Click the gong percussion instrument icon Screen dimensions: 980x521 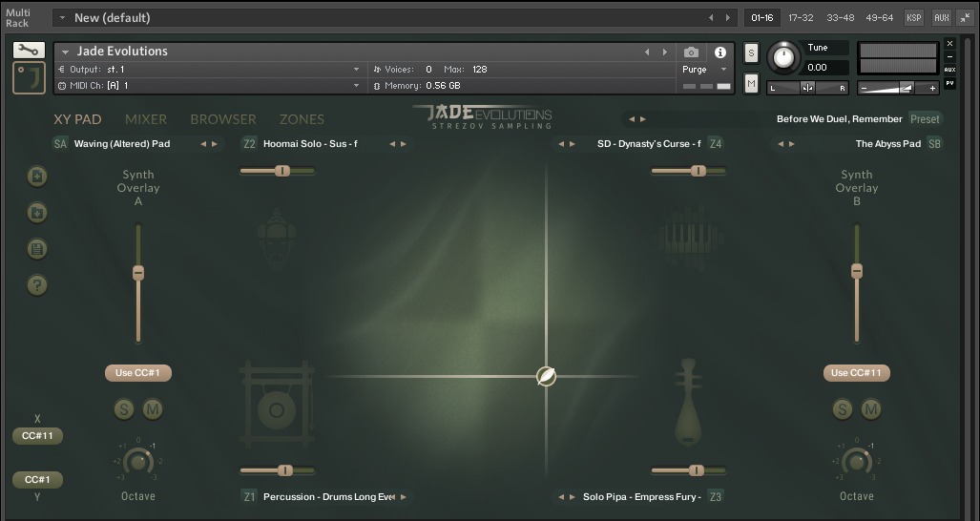point(277,408)
